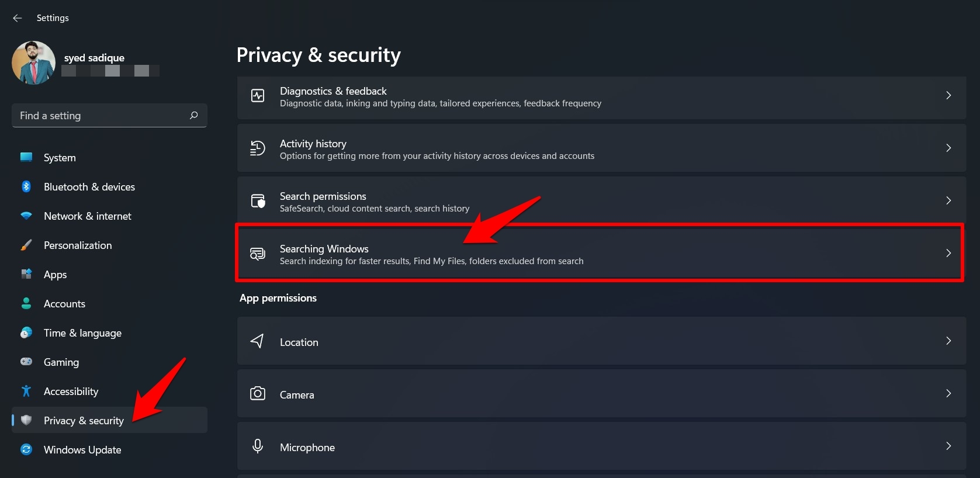Click the Searching Windows icon
This screenshot has width=980, height=478.
(258, 254)
